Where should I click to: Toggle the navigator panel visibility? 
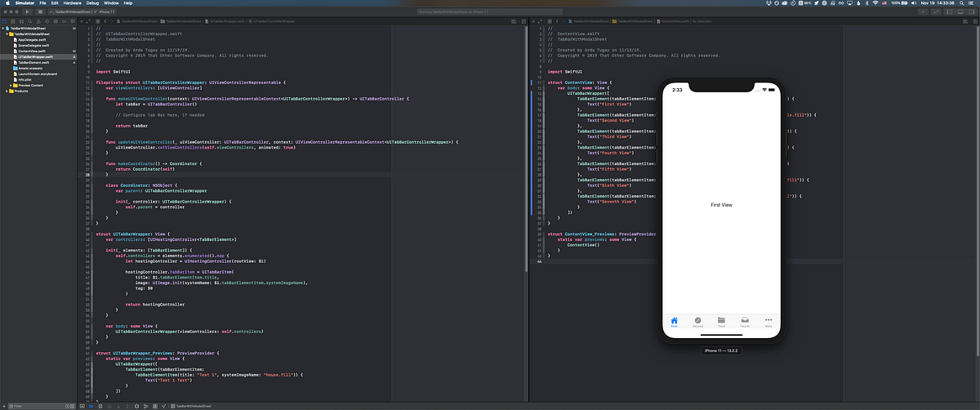950,11
